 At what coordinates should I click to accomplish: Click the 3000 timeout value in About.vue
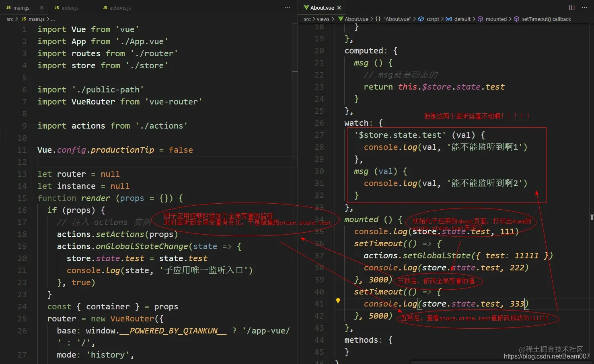[378, 280]
